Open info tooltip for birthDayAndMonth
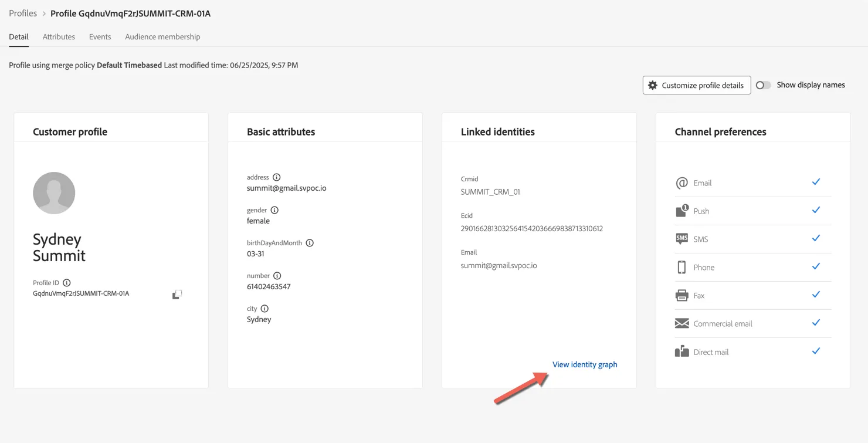The height and width of the screenshot is (443, 868). [310, 243]
